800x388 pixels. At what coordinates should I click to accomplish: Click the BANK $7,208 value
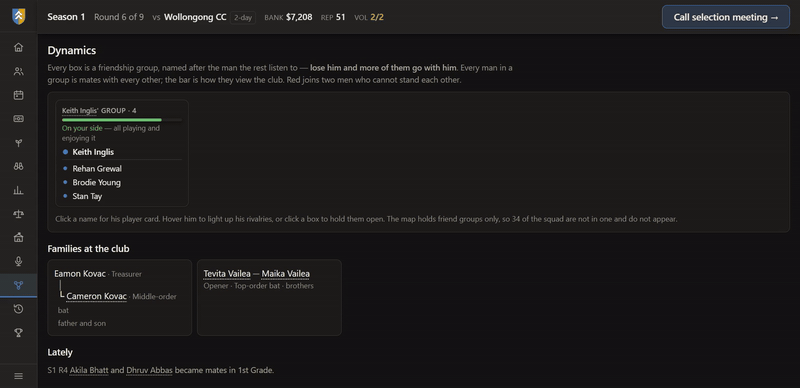point(299,17)
